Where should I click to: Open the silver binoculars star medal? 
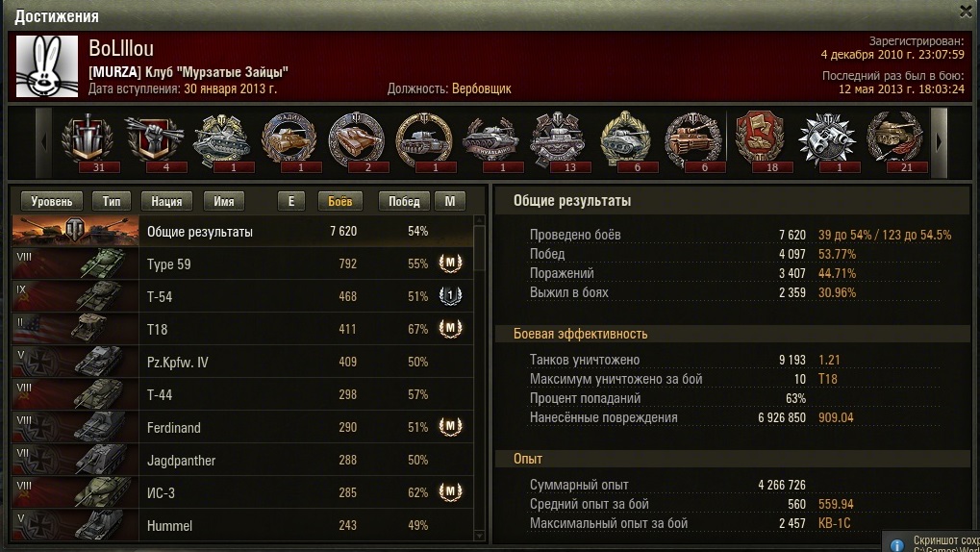click(x=827, y=142)
